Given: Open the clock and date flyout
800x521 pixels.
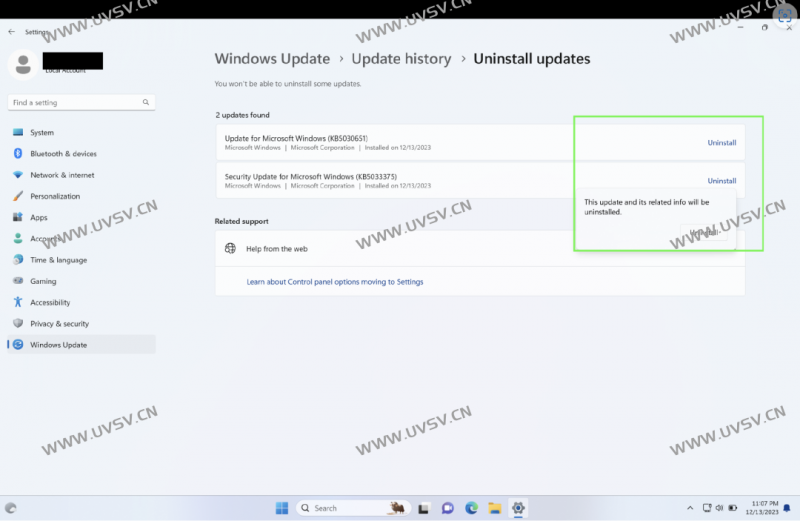Looking at the screenshot, I should click(762, 508).
